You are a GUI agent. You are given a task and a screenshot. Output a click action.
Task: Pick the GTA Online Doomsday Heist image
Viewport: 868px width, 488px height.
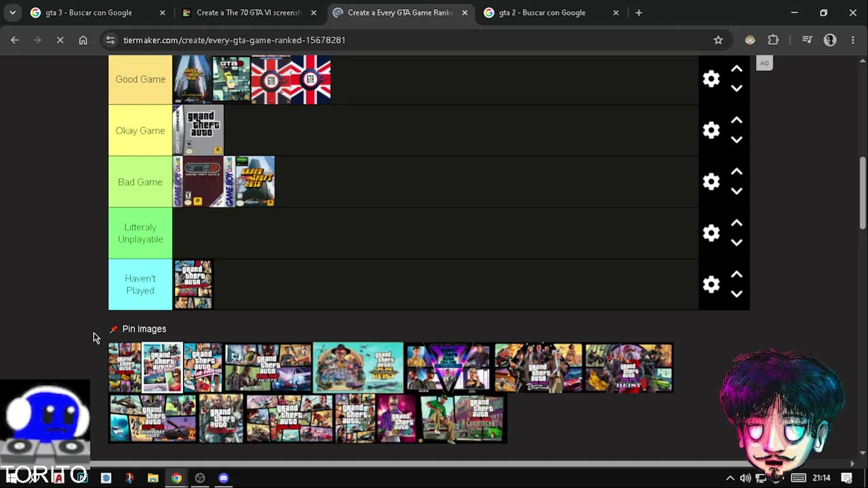point(153,419)
